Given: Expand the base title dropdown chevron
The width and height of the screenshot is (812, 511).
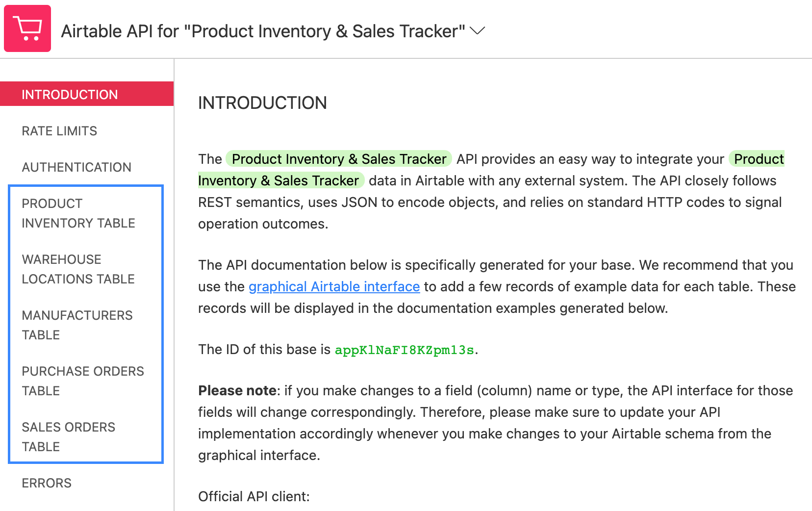Looking at the screenshot, I should pyautogui.click(x=477, y=31).
